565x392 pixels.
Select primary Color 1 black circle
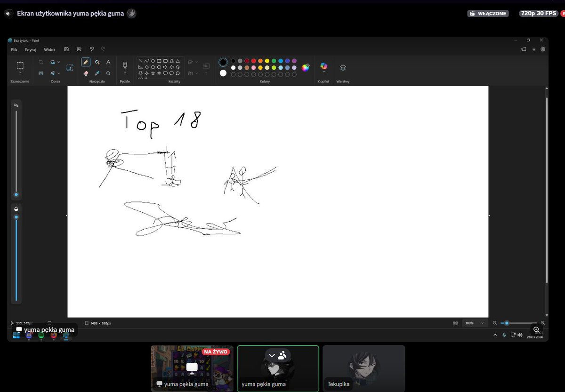click(x=223, y=62)
